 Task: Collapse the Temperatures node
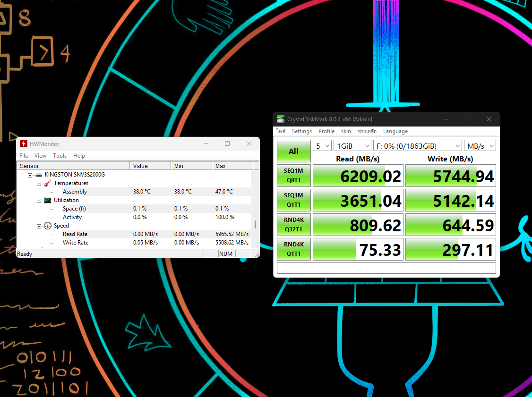click(39, 184)
